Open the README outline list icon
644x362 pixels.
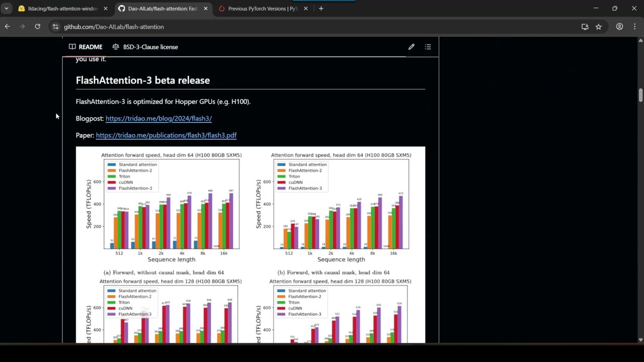pyautogui.click(x=428, y=47)
